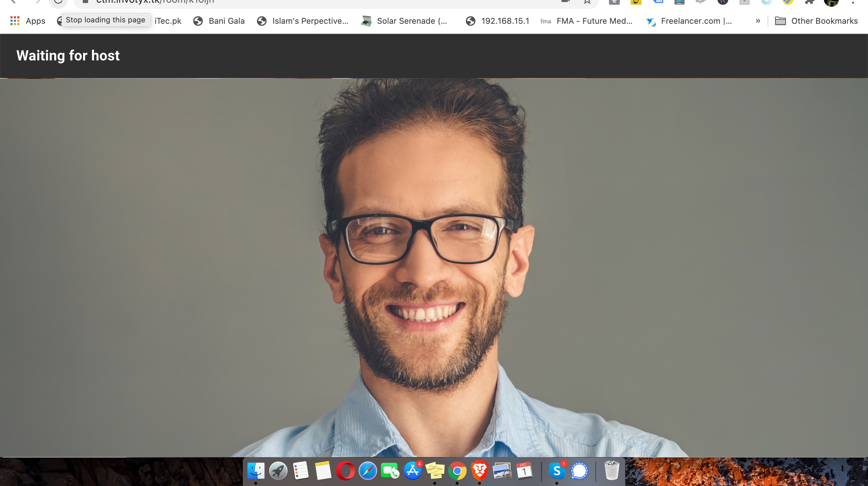Open Brave browser dock icon
This screenshot has height=486, width=868.
click(479, 471)
